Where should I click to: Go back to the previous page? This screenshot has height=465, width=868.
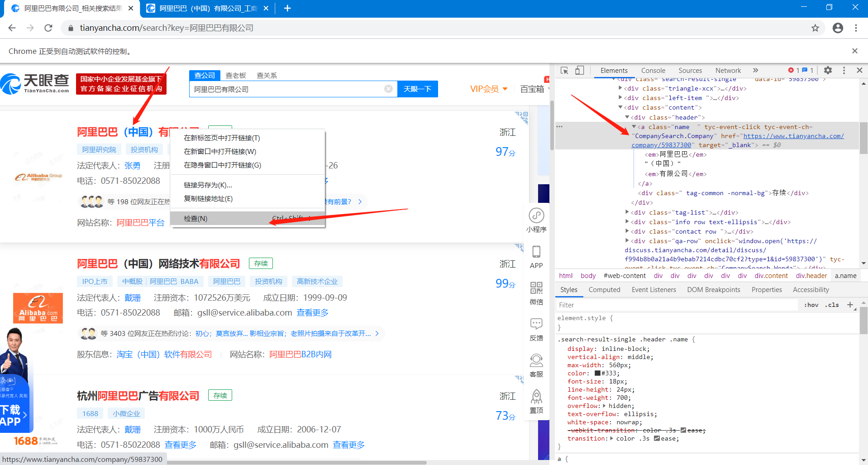[x=12, y=28]
